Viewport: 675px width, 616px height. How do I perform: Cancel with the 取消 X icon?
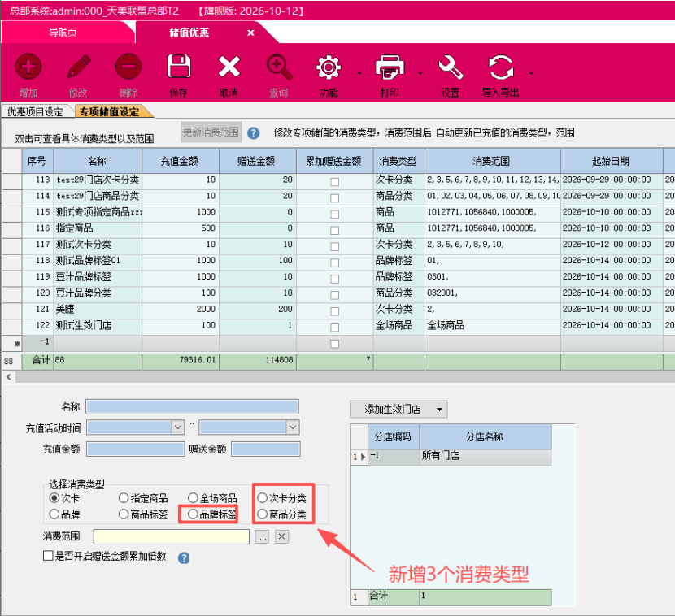(229, 67)
